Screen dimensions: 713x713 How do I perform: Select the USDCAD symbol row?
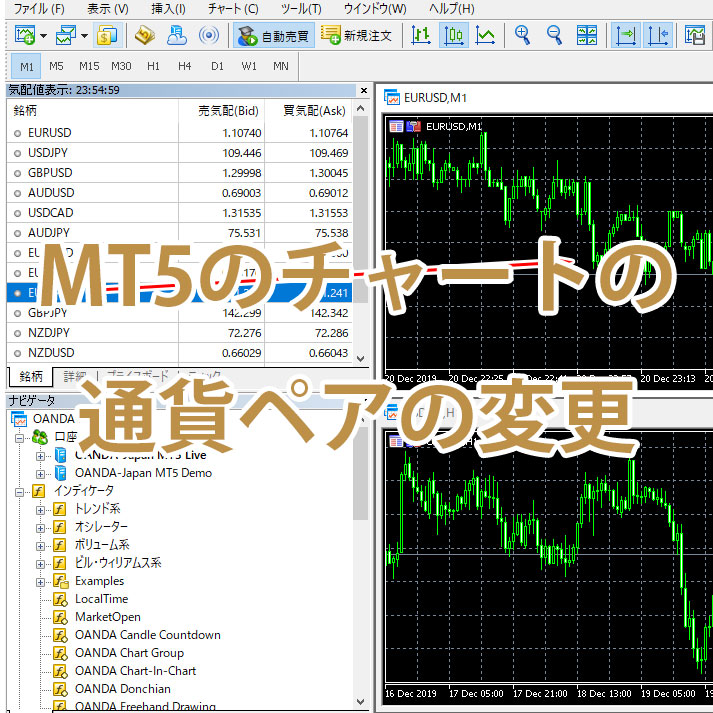180,213
